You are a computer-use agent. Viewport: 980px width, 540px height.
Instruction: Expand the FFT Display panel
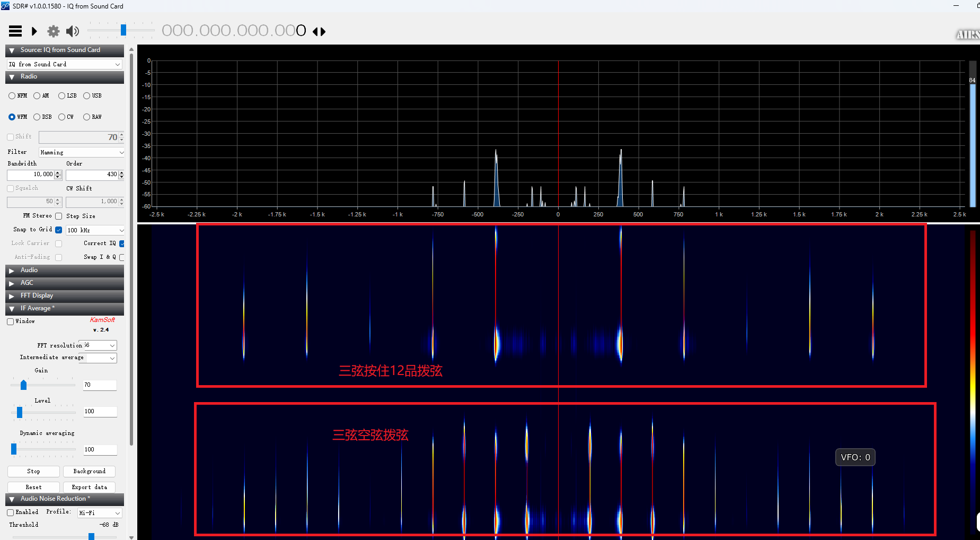point(12,296)
